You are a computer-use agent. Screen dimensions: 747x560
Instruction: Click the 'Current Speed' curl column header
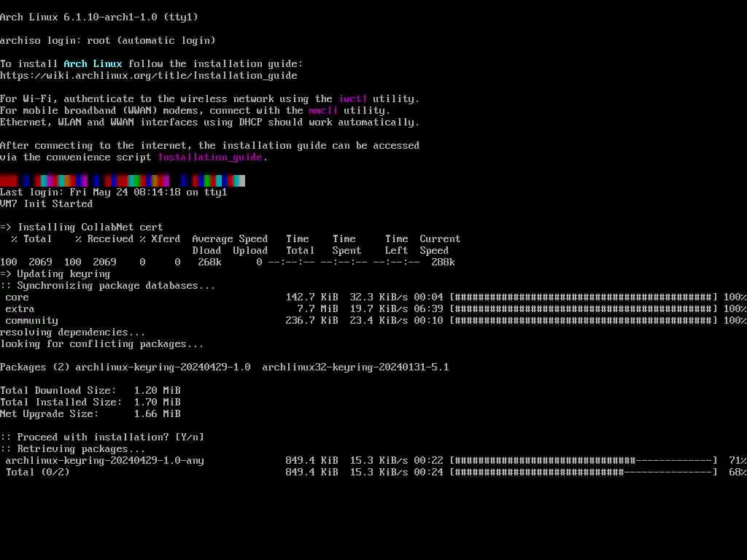tap(440, 245)
